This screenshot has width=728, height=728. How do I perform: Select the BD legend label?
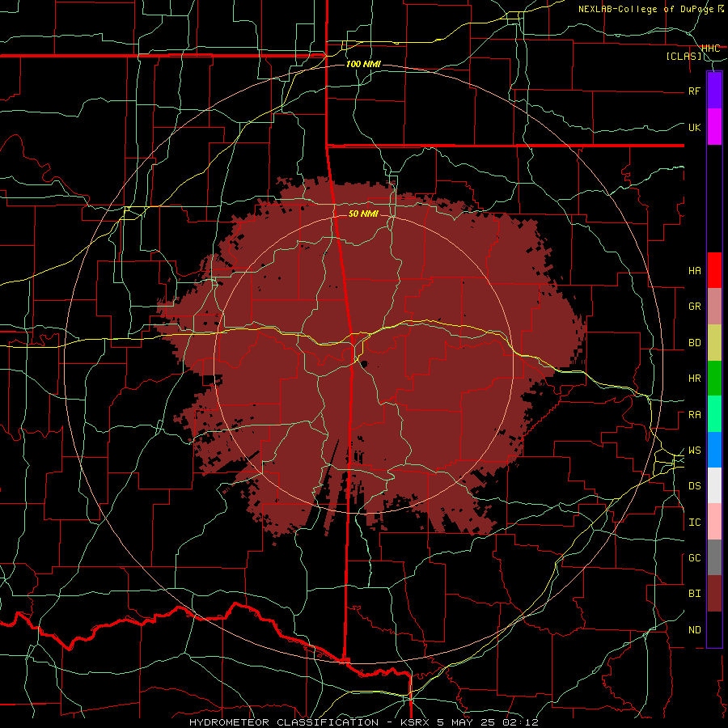tap(694, 343)
